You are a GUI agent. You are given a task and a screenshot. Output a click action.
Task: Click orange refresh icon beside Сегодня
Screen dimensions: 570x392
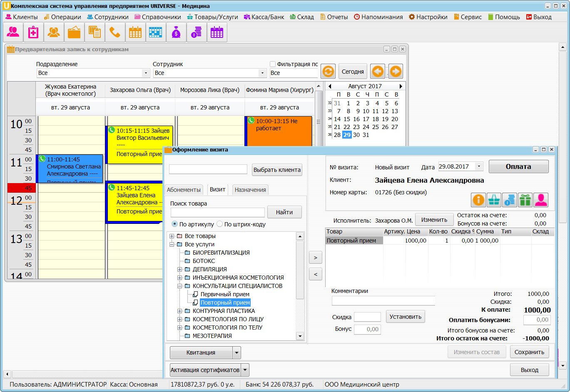328,72
